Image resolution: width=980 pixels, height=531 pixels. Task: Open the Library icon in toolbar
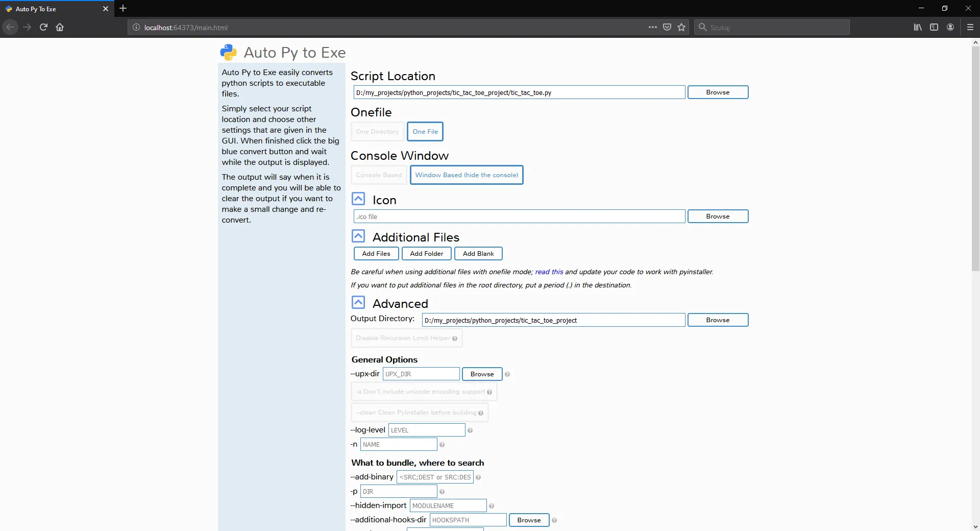(918, 27)
